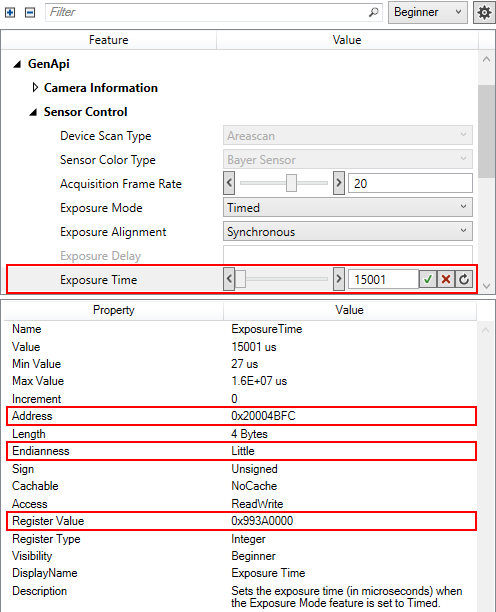Click the Address value 0x20004BFC

263,416
